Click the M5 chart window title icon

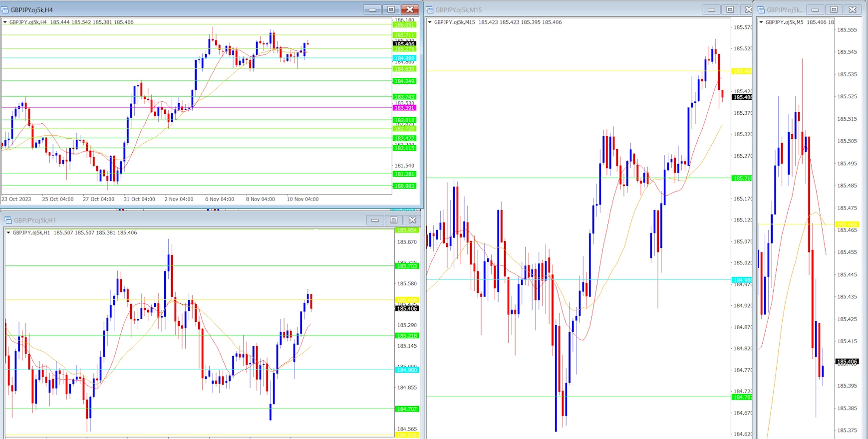[x=761, y=9]
